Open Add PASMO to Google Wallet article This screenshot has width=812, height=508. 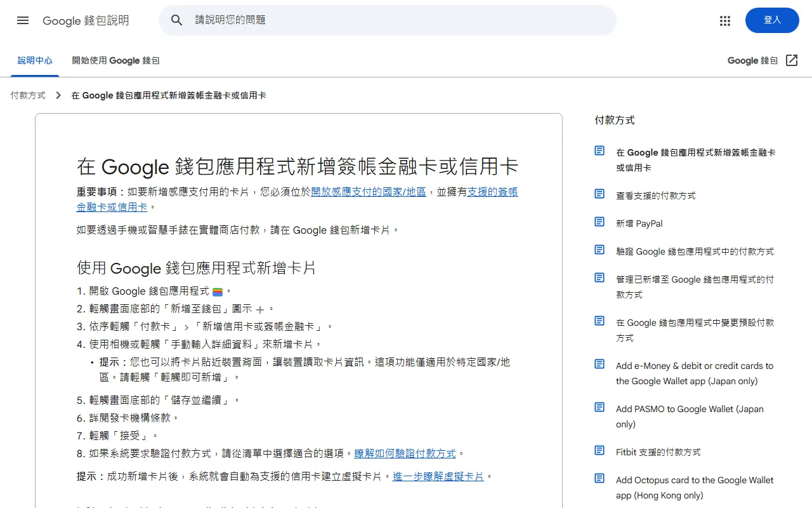tap(690, 417)
